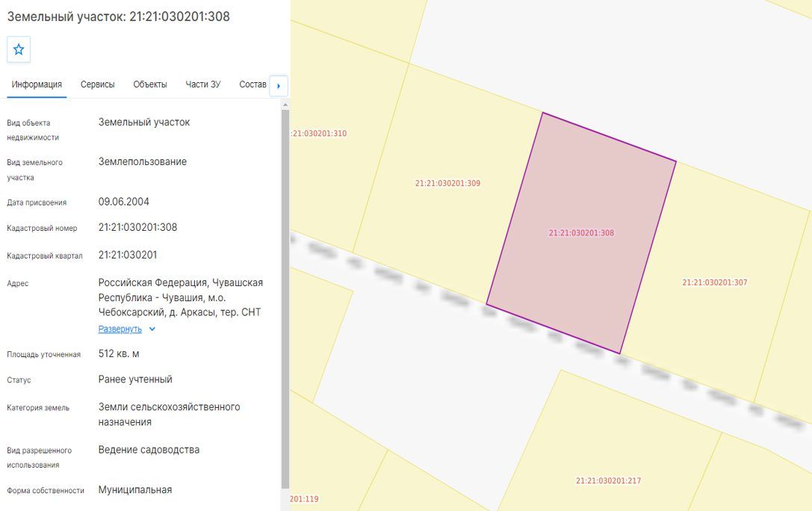812x511 pixels.
Task: Click the Дата присвоения field label
Action: click(x=37, y=203)
